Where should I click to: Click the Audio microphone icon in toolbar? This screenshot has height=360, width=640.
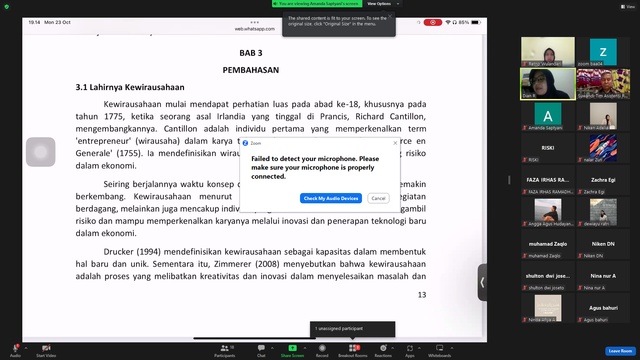click(16, 348)
